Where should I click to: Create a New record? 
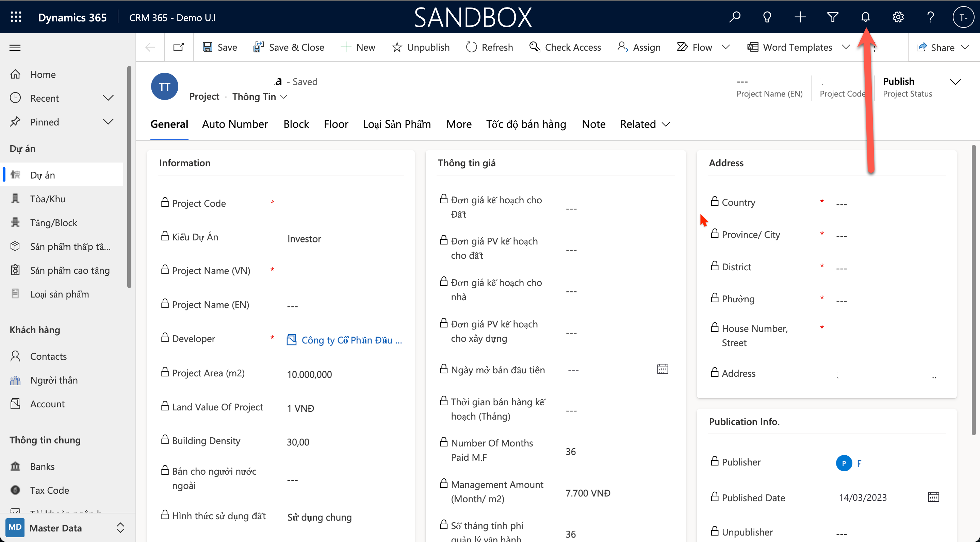pyautogui.click(x=358, y=47)
